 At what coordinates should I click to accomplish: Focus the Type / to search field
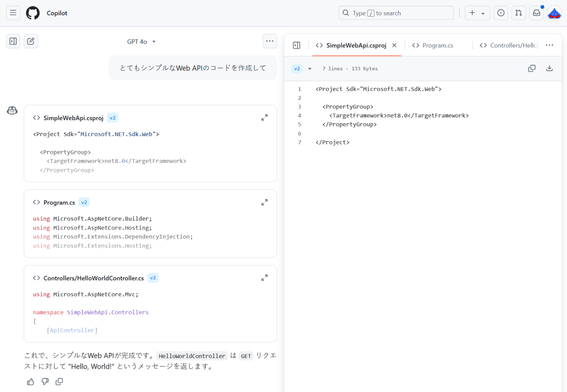tap(396, 13)
